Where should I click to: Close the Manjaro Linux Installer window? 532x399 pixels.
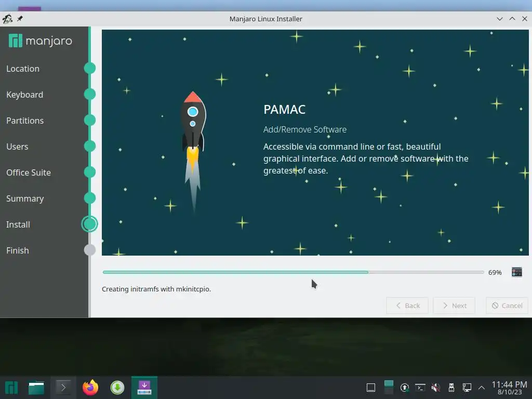[x=525, y=19]
